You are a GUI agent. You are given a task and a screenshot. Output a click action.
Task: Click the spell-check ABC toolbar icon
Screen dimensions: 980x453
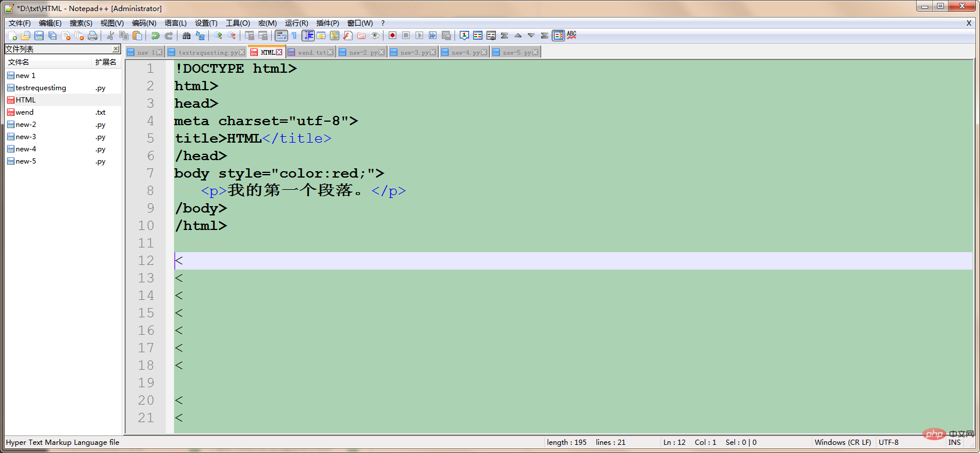[571, 36]
